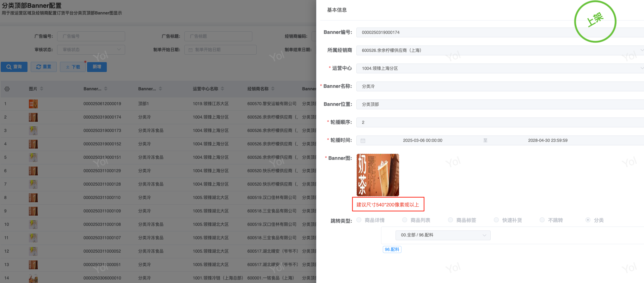
Task: Sort by the 运营中心名称 column
Action: (222, 89)
